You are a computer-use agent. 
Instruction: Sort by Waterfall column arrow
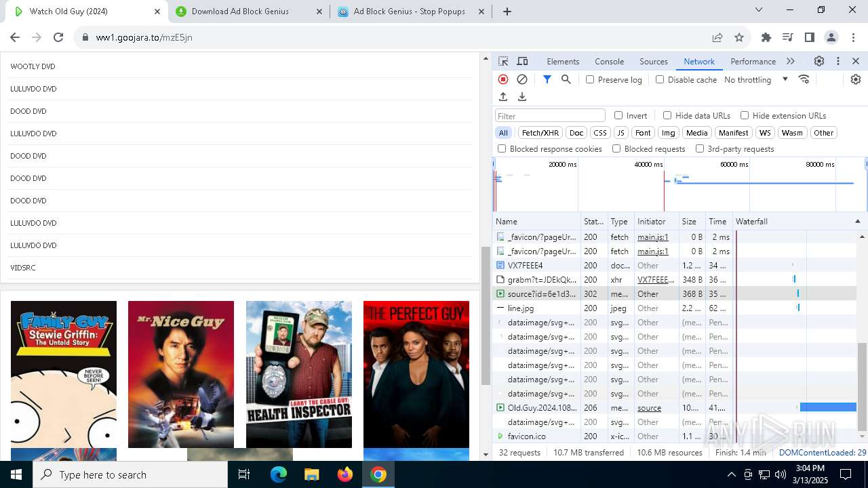pyautogui.click(x=857, y=222)
